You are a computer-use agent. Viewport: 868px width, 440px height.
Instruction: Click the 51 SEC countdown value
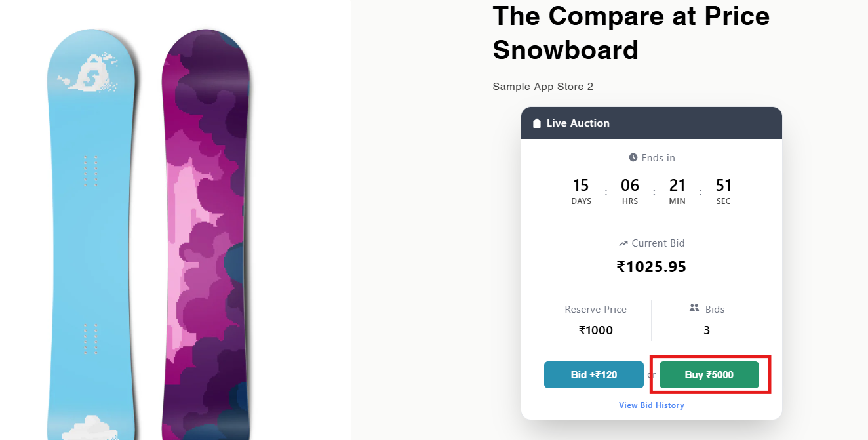(x=724, y=186)
